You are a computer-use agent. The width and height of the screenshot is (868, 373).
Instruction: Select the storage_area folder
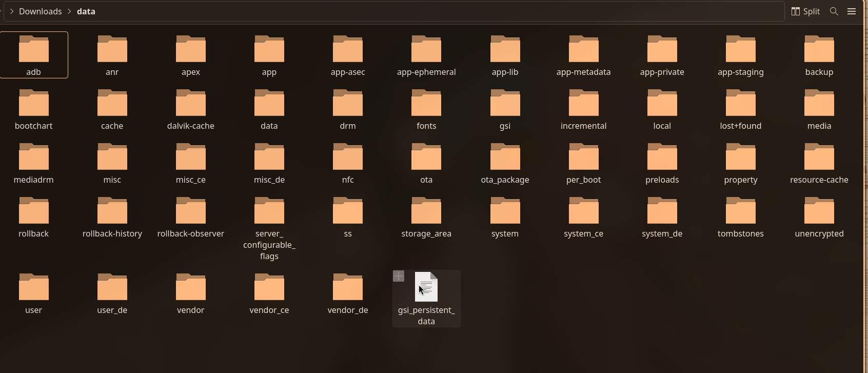pos(426,217)
